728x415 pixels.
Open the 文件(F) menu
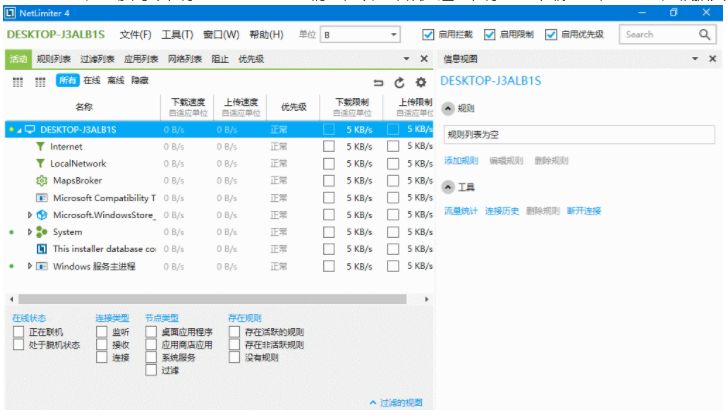[x=135, y=35]
